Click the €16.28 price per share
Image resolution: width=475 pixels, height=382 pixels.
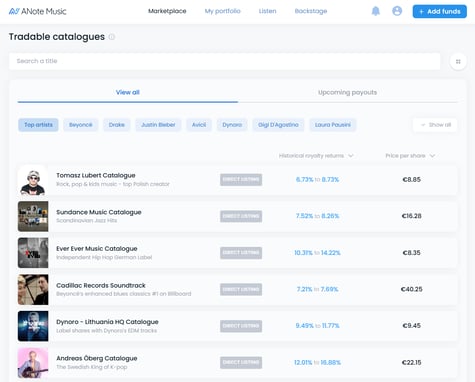tap(412, 216)
